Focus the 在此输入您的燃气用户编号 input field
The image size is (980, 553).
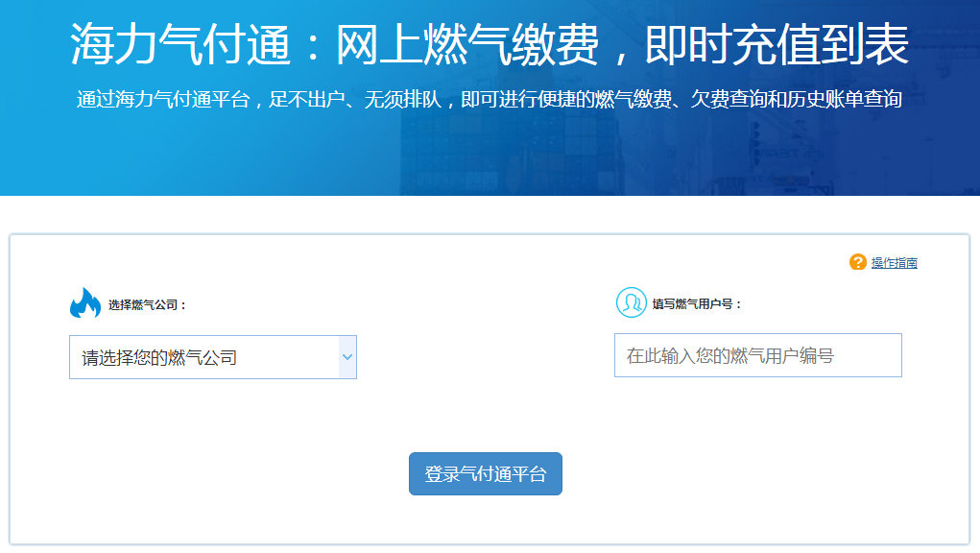[x=758, y=355]
